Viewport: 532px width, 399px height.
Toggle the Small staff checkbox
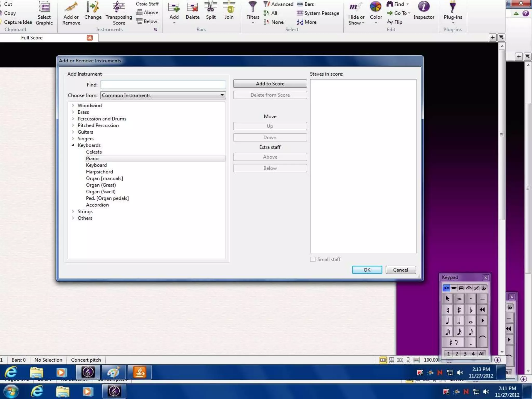pyautogui.click(x=313, y=259)
